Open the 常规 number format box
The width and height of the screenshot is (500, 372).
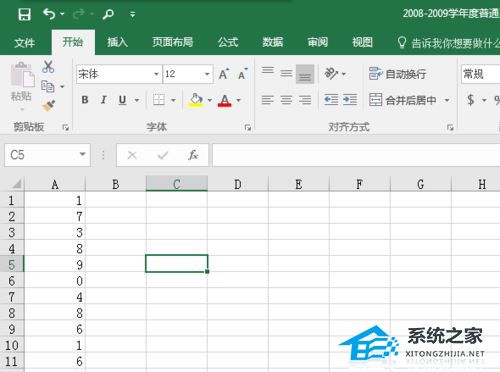481,74
